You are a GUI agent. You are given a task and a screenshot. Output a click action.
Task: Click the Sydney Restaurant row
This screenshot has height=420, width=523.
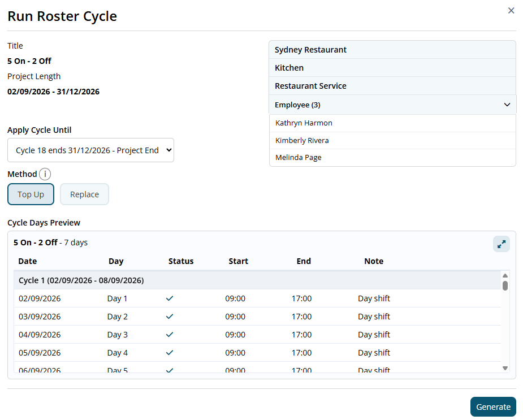pos(392,50)
